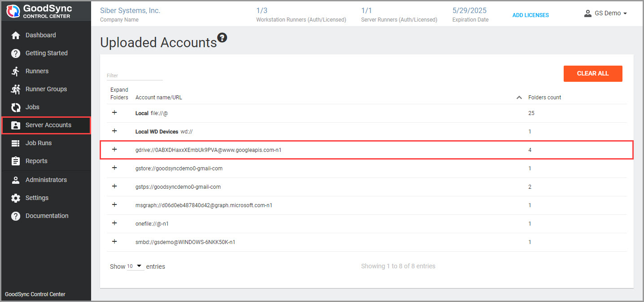Click the CLEAR ALL button
Image resolution: width=644 pixels, height=302 pixels.
(593, 73)
